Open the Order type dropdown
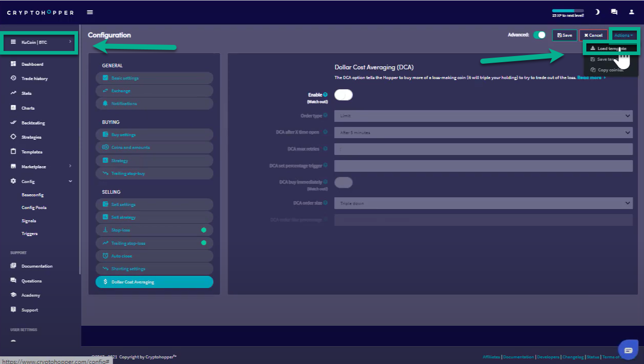Viewport: 644px width, 364px height. (x=483, y=116)
